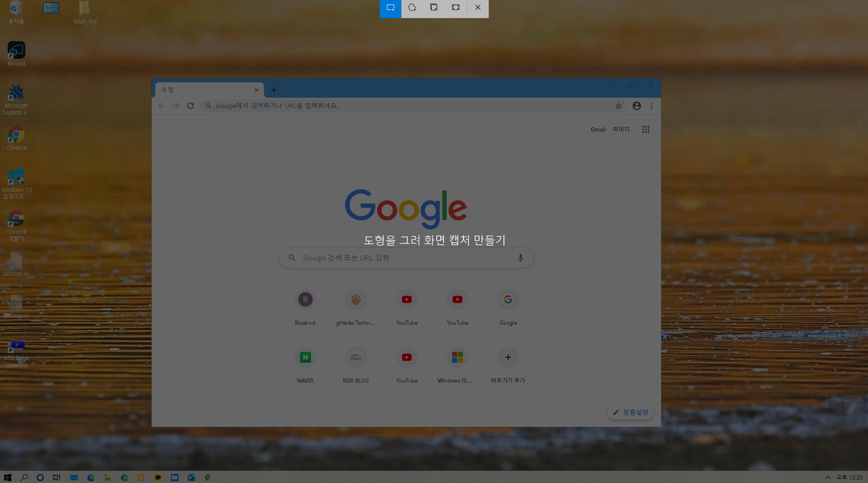The width and height of the screenshot is (868, 483).
Task: Select window snip mode
Action: [x=434, y=8]
